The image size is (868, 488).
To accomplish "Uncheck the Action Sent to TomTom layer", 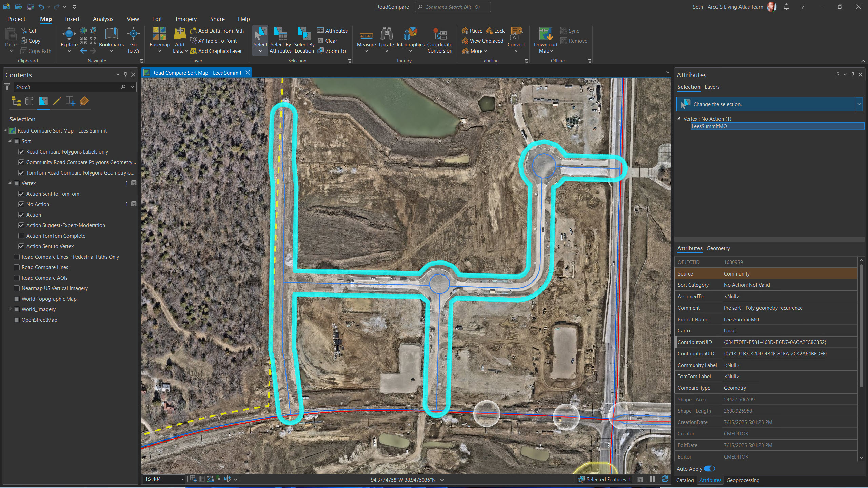I will coord(21,194).
